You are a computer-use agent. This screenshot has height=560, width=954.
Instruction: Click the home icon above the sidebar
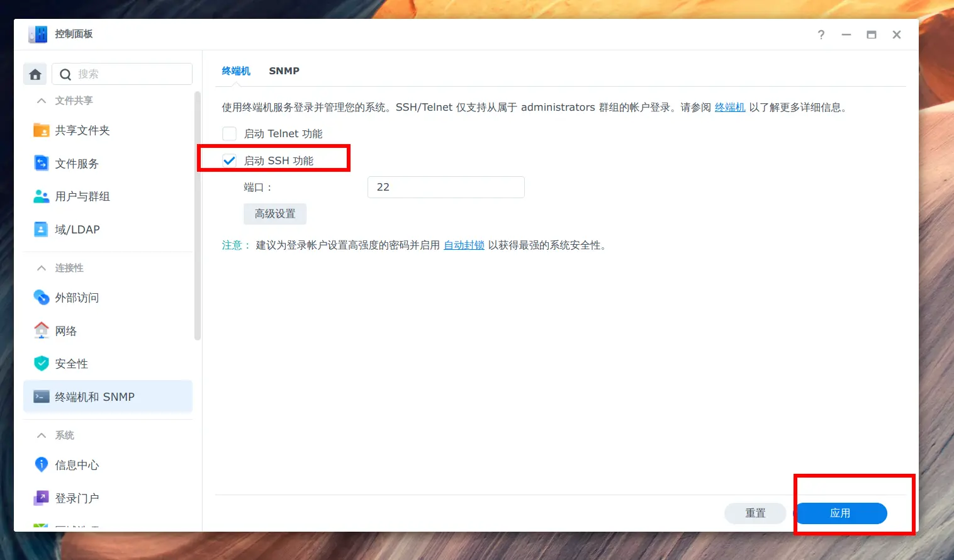(35, 74)
